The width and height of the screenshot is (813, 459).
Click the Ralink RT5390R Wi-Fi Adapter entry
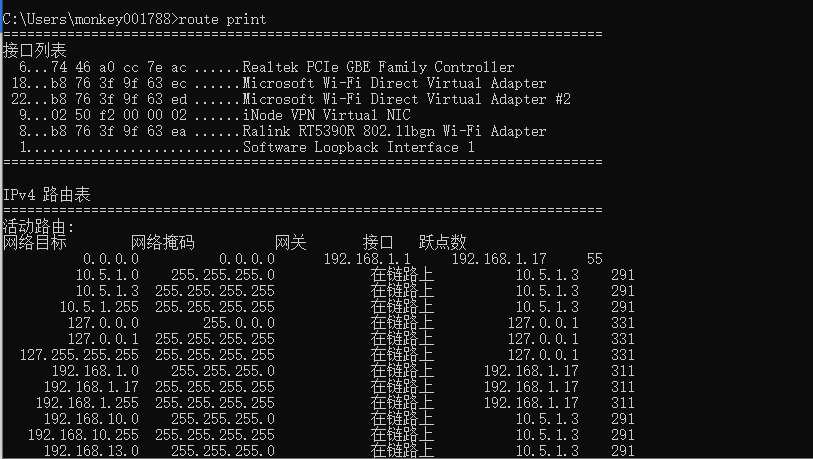pos(394,131)
